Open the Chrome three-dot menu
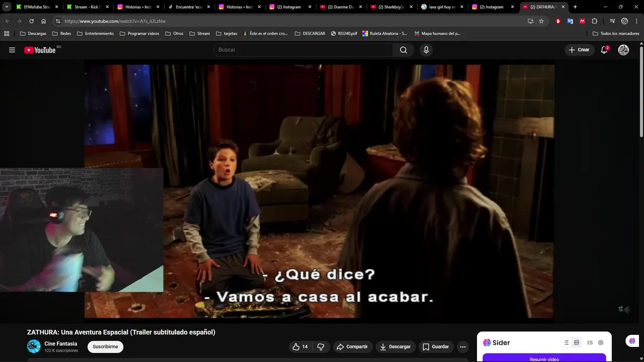Screen dimensions: 644x362 pyautogui.click(x=636, y=21)
